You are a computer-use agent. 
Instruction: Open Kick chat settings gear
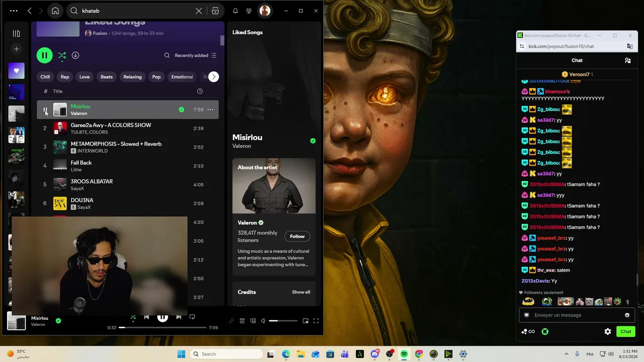[608, 332]
